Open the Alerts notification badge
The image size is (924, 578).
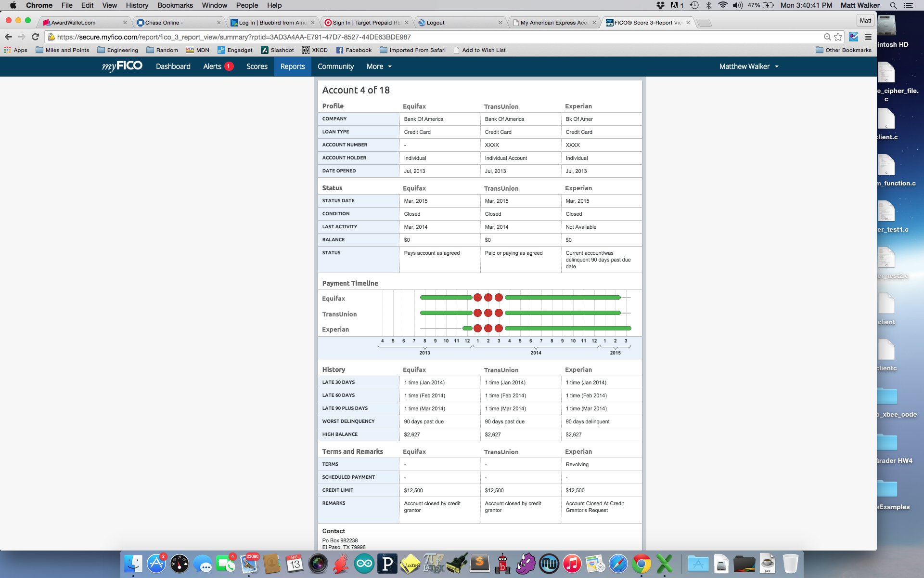229,66
